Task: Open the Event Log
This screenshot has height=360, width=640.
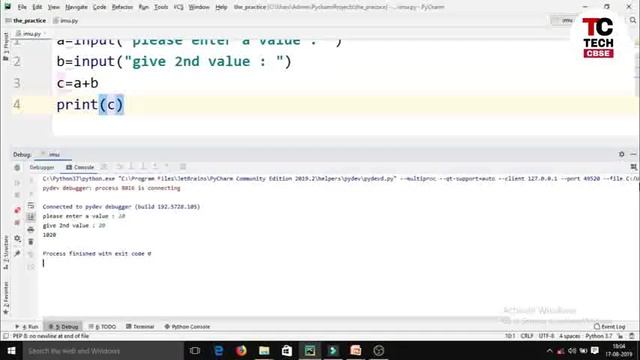Action: (610, 327)
